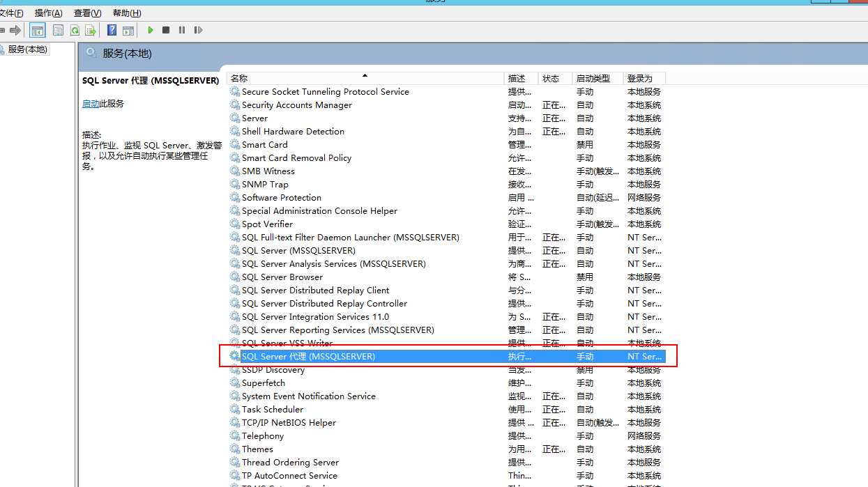Click gear icon of selected SQL Server 代理 row
868x487 pixels.
tap(235, 357)
